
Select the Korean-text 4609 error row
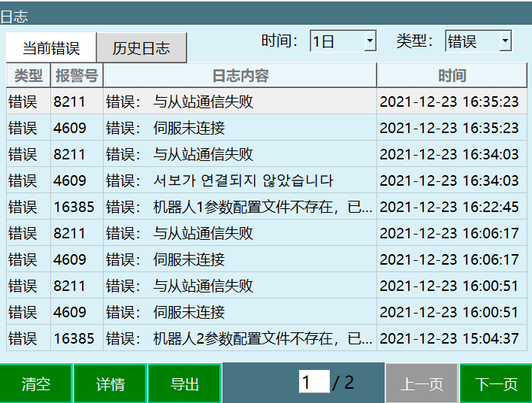click(x=240, y=180)
